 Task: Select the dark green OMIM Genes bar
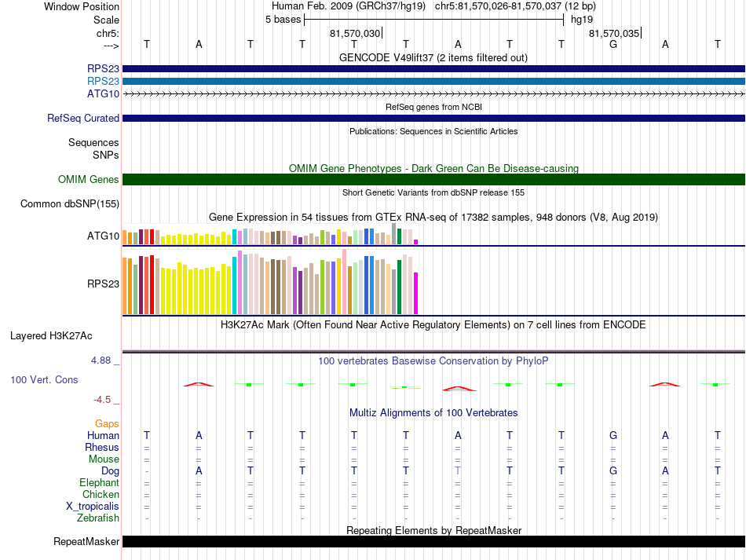click(433, 179)
